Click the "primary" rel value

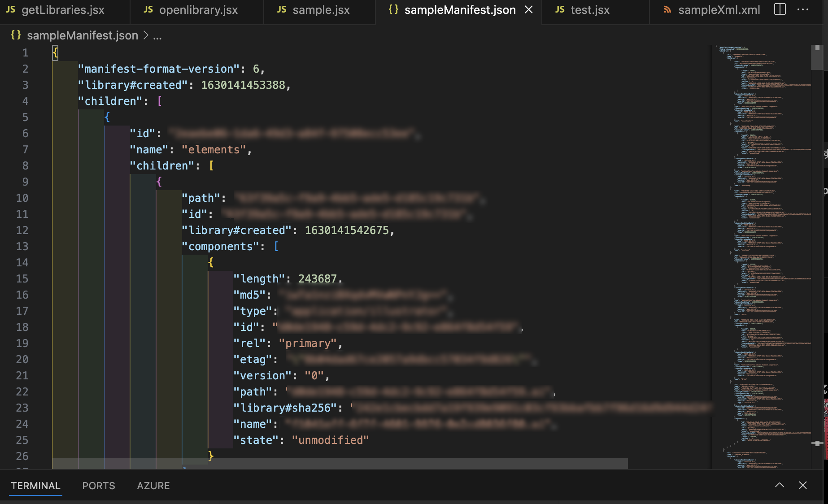coord(307,343)
